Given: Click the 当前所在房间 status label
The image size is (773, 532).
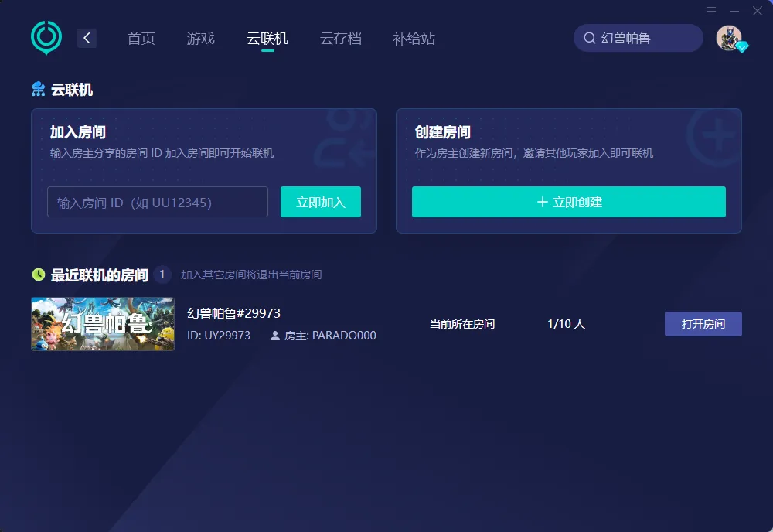Looking at the screenshot, I should (462, 324).
